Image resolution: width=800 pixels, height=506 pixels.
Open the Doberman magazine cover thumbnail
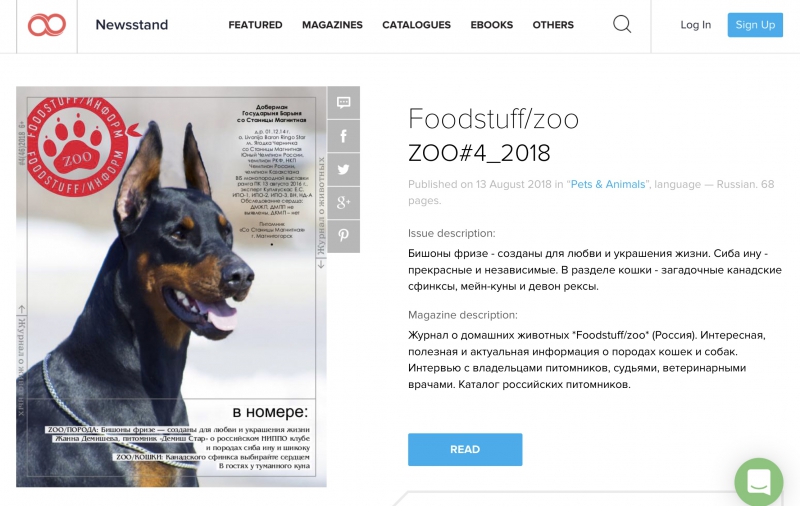pyautogui.click(x=171, y=287)
